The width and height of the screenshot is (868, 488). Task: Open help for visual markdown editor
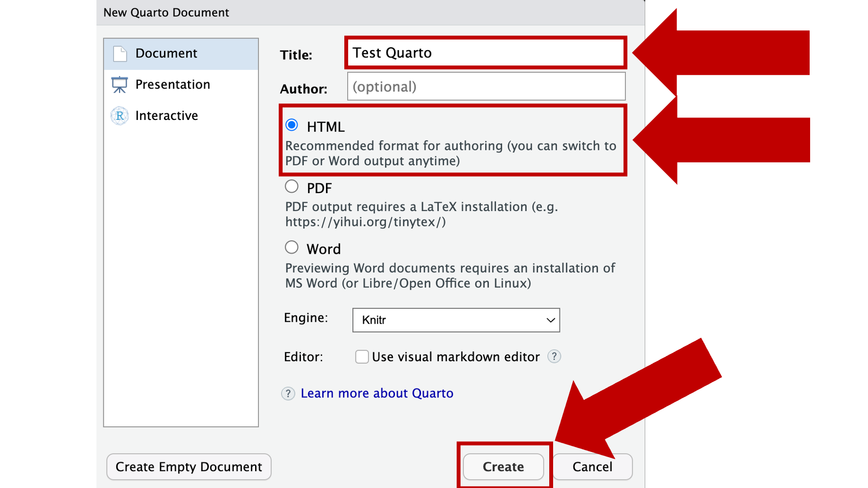(x=554, y=356)
